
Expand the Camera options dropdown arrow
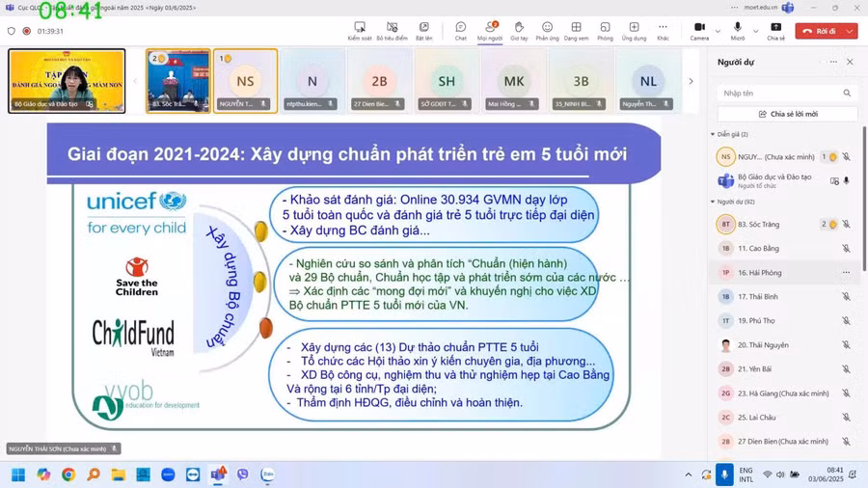click(718, 31)
